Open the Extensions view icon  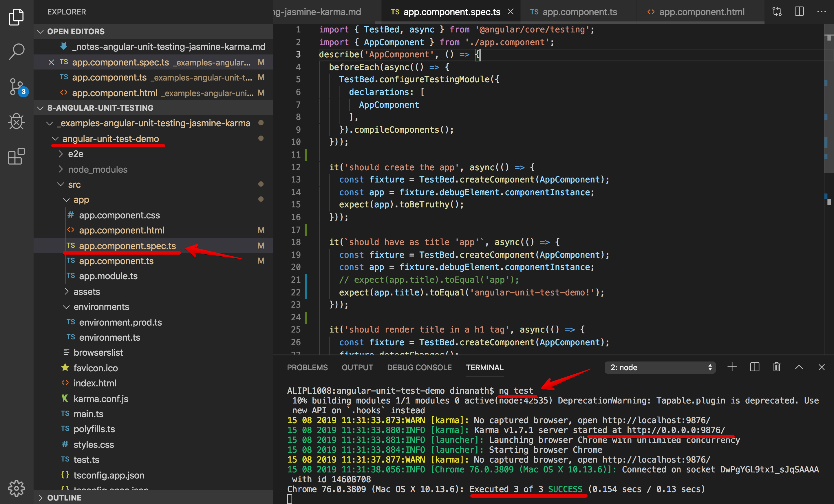(16, 156)
